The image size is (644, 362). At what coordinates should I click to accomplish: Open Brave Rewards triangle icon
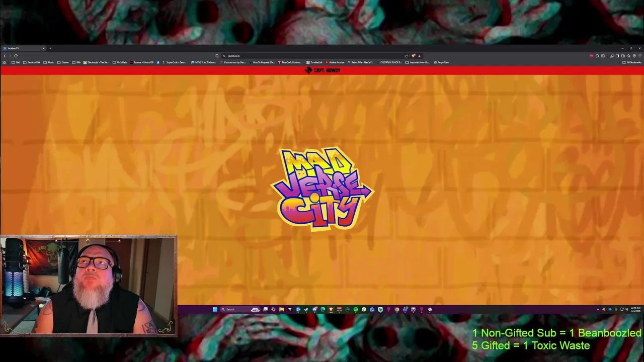419,56
